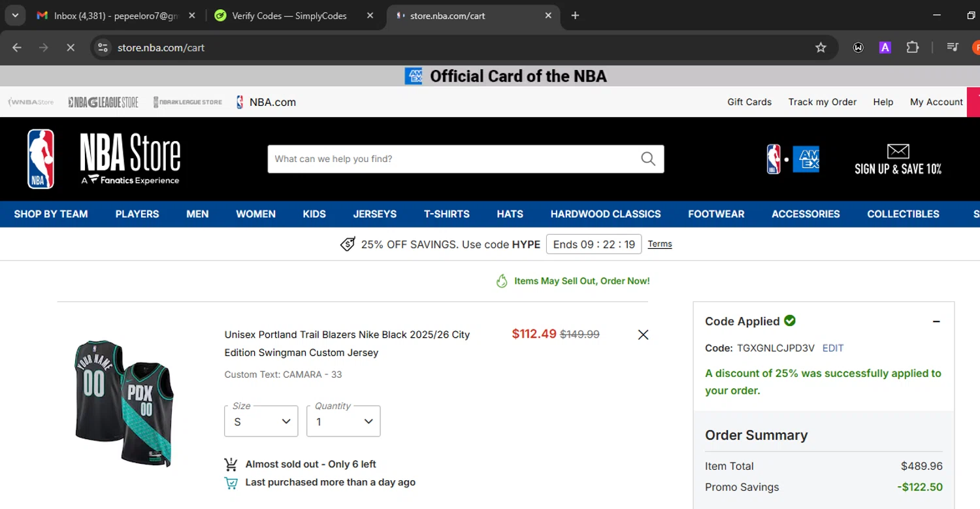Open the Help link
The height and width of the screenshot is (509, 980).
(883, 102)
